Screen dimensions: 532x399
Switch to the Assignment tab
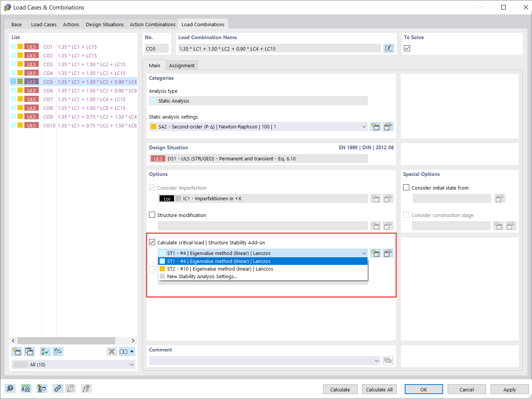[182, 65]
